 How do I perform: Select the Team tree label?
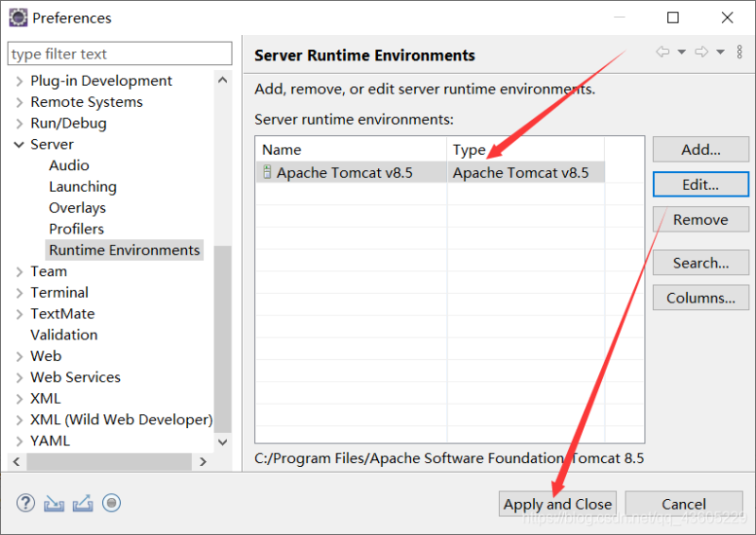click(49, 271)
